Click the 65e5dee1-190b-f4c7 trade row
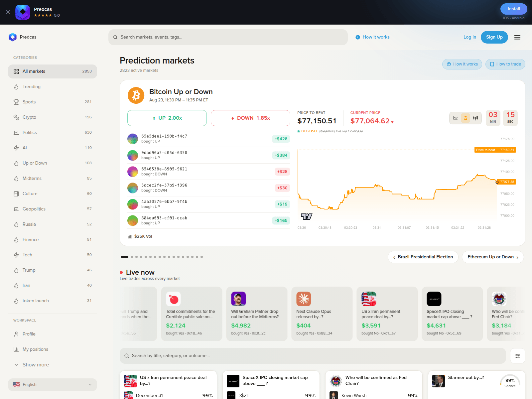The width and height of the screenshot is (532, 399). pyautogui.click(x=209, y=139)
